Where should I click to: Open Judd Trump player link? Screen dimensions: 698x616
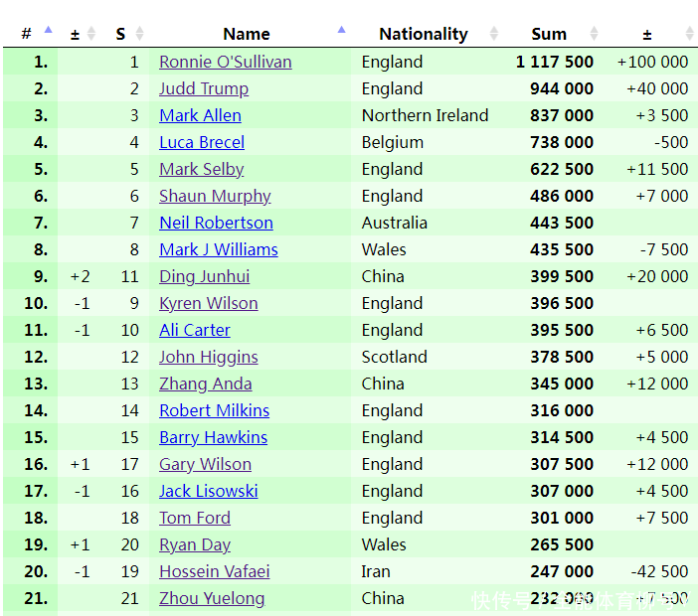coord(204,88)
